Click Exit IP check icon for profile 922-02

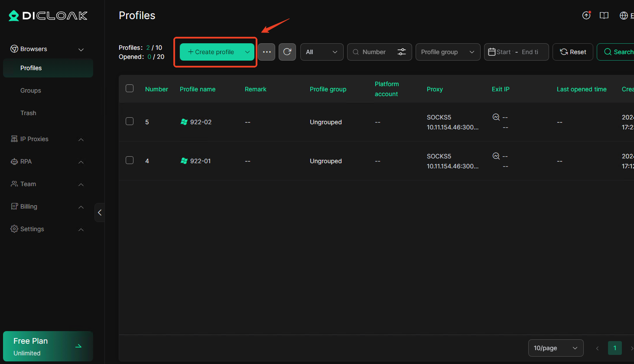[x=496, y=117]
